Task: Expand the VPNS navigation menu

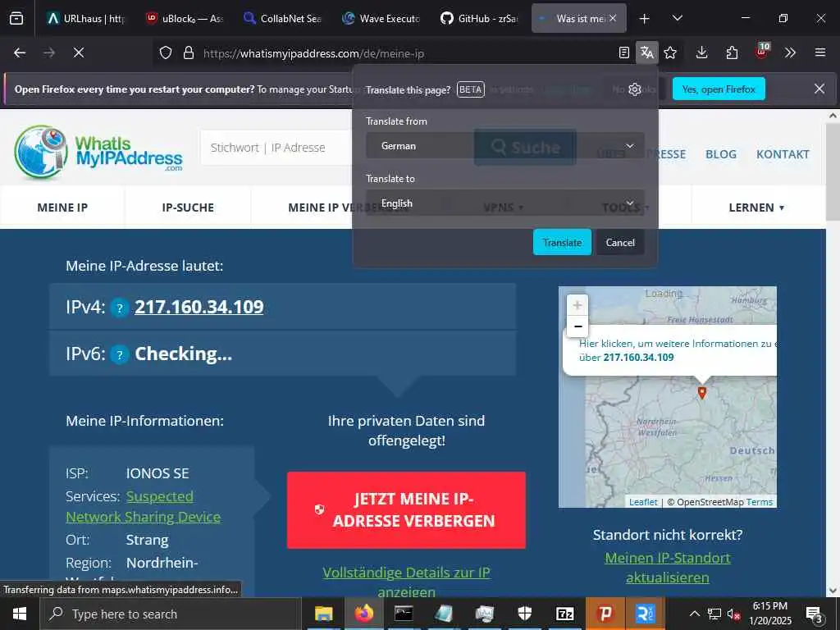Action: pyautogui.click(x=503, y=208)
